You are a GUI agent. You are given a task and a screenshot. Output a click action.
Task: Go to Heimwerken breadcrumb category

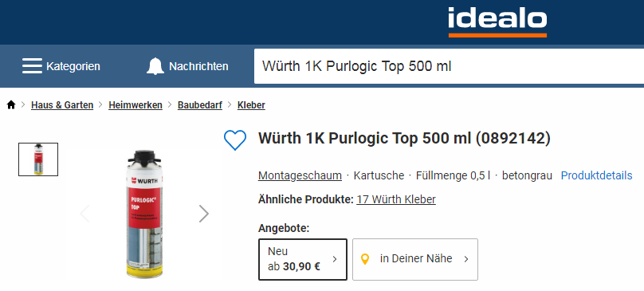(x=135, y=104)
